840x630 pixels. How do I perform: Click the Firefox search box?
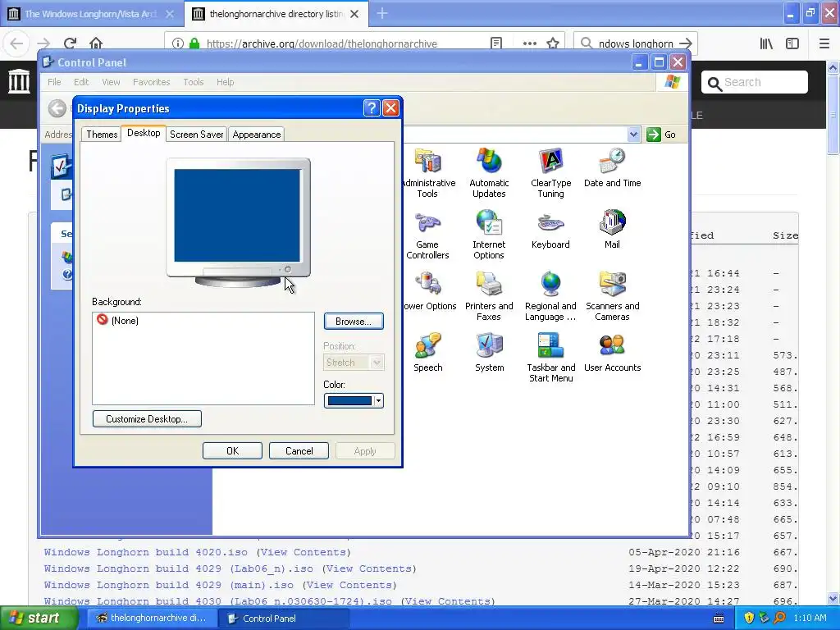point(636,43)
